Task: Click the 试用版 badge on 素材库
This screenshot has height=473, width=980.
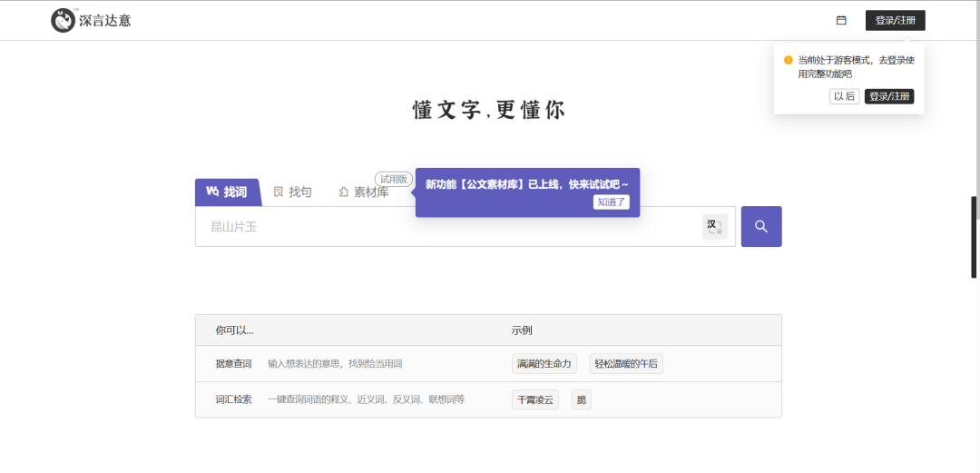Action: pos(394,179)
